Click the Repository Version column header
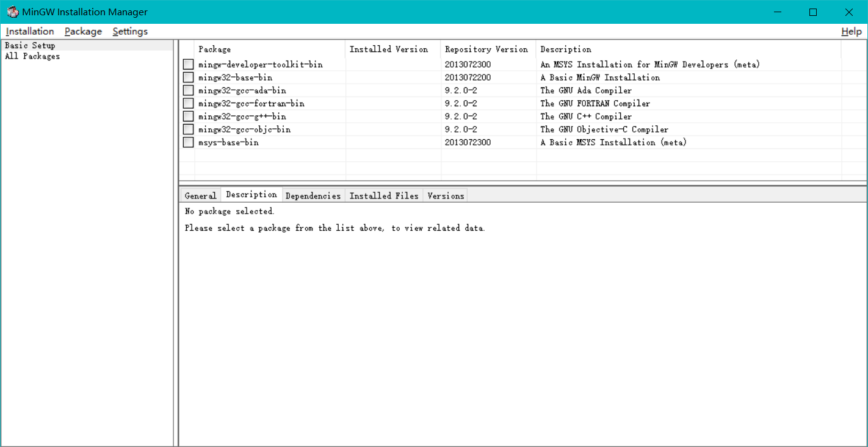This screenshot has width=868, height=447. [488, 49]
